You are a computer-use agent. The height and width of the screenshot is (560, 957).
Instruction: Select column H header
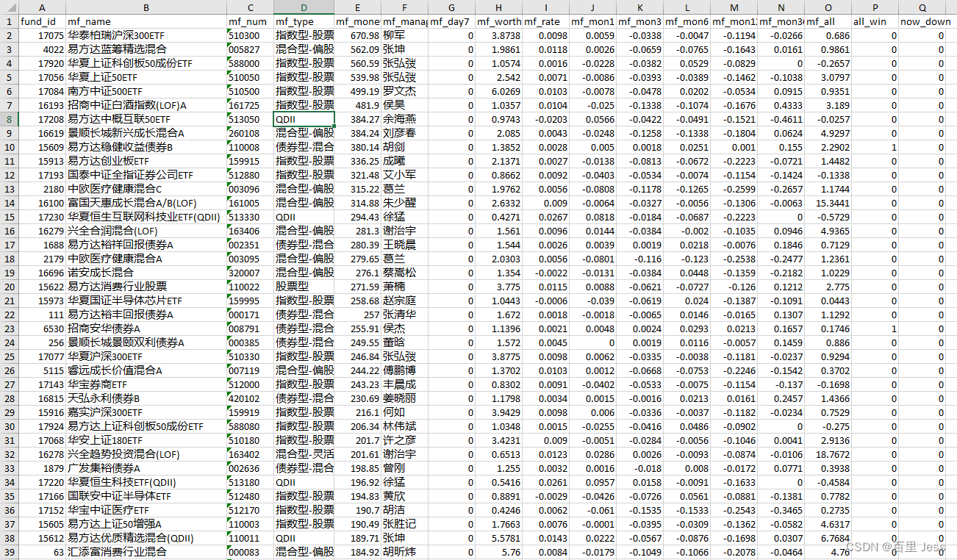point(498,7)
